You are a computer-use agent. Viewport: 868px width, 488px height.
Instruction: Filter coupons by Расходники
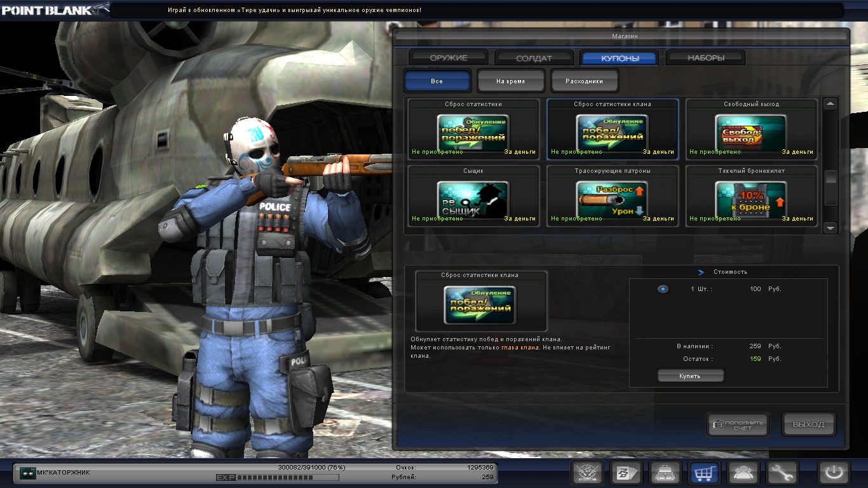(x=584, y=81)
